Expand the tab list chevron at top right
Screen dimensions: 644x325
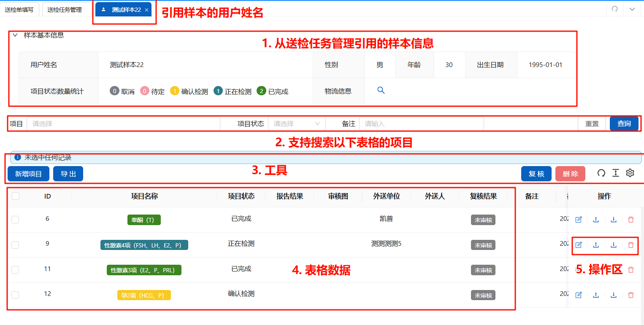tap(632, 9)
